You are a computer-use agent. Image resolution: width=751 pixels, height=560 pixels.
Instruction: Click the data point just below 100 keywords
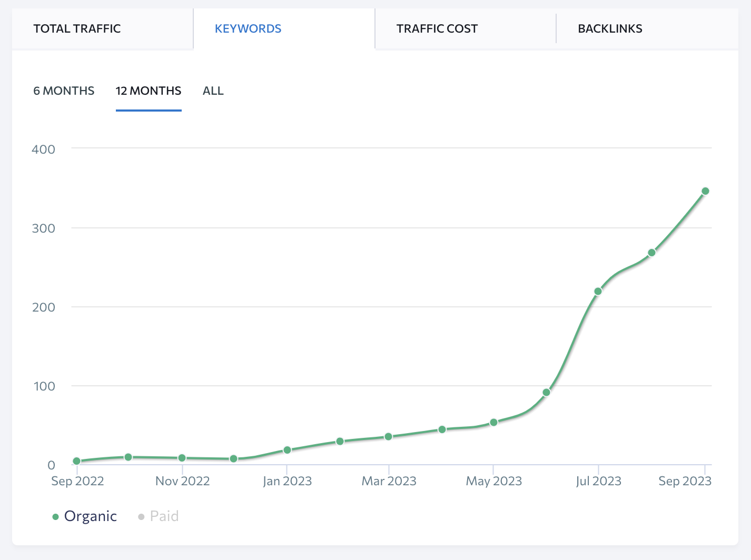546,392
